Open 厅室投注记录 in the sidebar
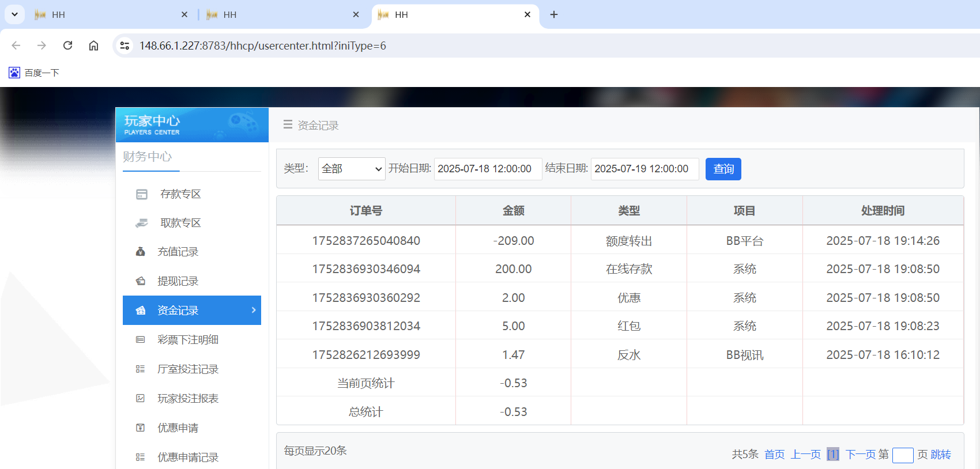The height and width of the screenshot is (469, 980). [187, 369]
